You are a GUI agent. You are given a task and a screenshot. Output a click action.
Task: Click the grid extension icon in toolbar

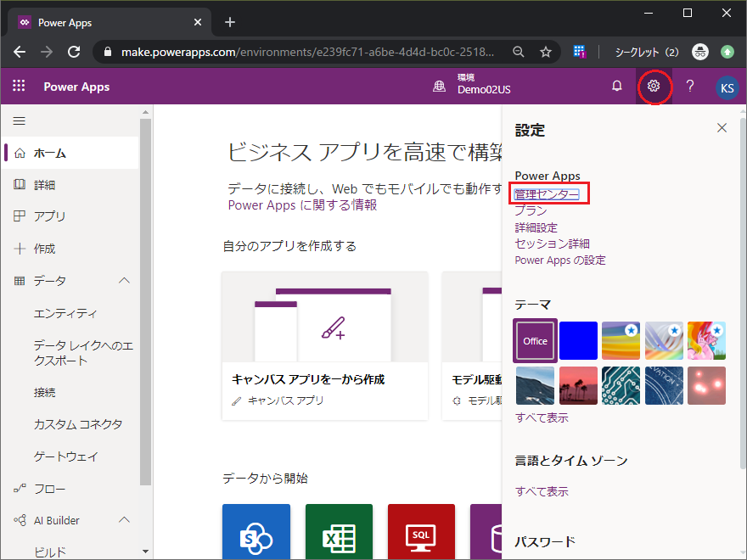pos(579,52)
